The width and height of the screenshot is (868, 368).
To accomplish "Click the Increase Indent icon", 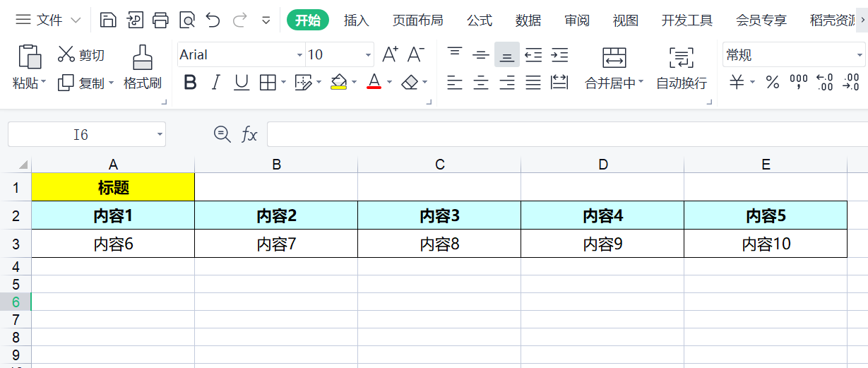I will (x=559, y=54).
